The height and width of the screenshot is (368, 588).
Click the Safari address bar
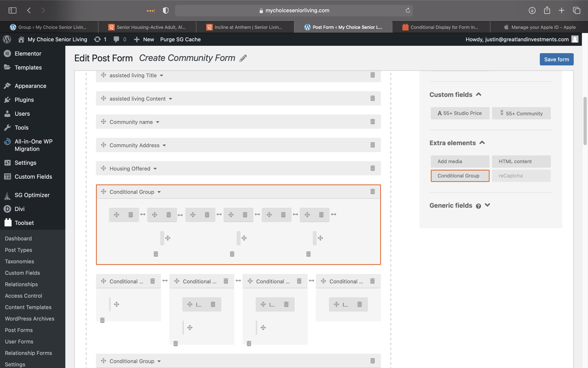pyautogui.click(x=294, y=10)
